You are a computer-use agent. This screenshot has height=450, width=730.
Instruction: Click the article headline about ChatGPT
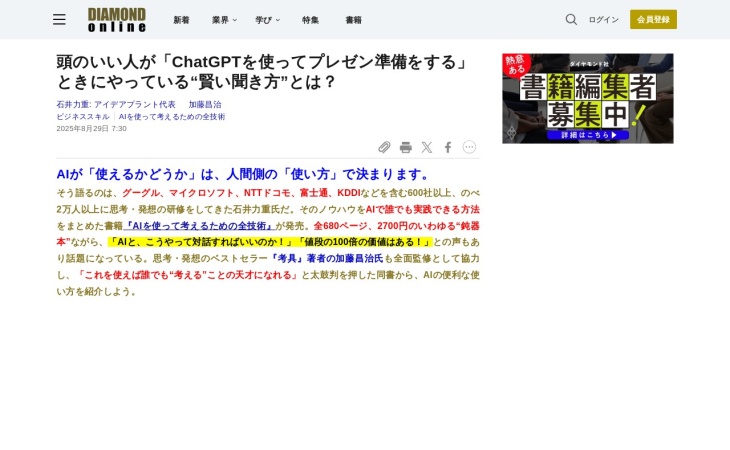(x=262, y=72)
